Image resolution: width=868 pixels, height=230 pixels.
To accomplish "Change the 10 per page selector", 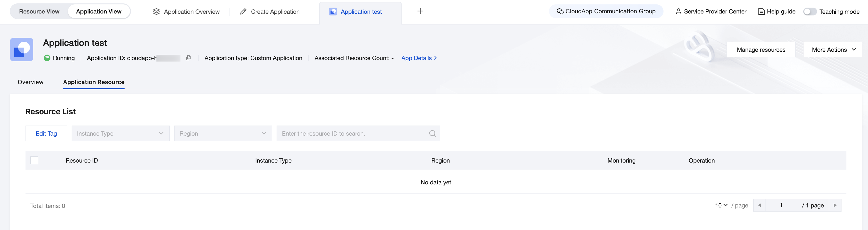I will (721, 205).
